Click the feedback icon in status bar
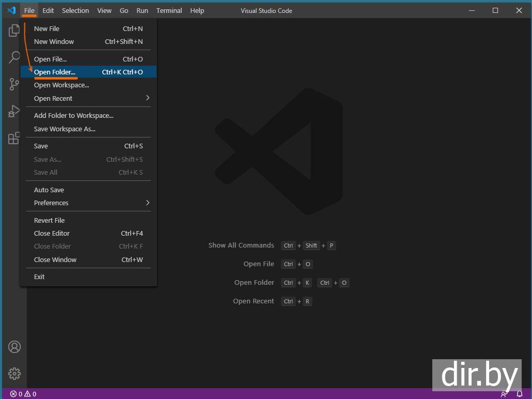This screenshot has width=532, height=399. 504,394
